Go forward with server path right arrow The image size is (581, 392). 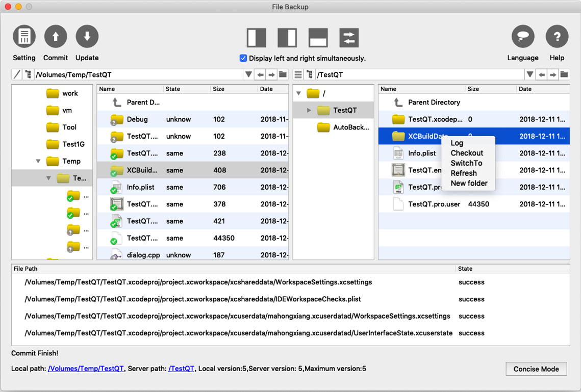553,74
